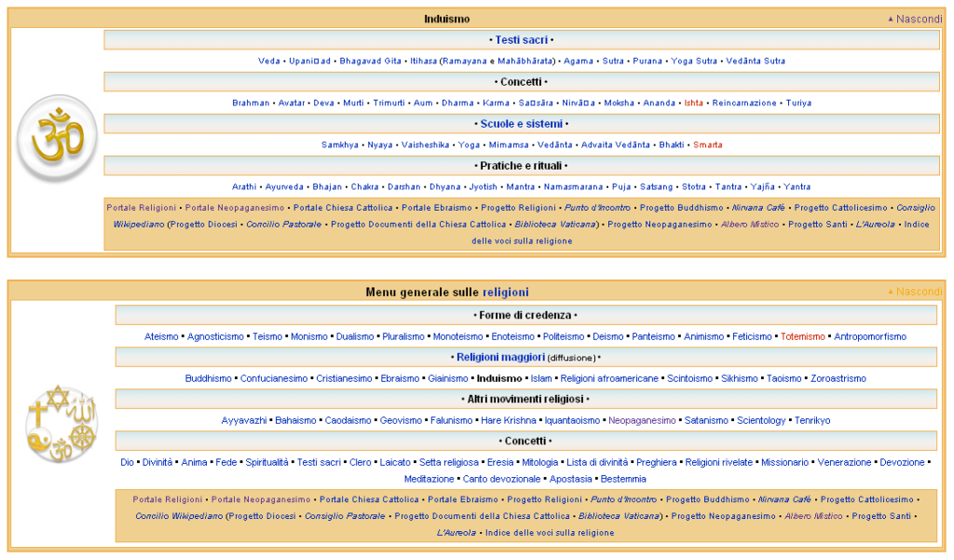Open the religioni link in menu title
Viewport: 954px width, 560px height.
506,293
